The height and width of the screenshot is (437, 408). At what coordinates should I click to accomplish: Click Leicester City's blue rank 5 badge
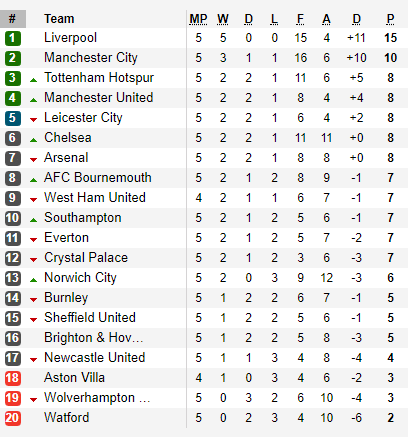(x=13, y=118)
